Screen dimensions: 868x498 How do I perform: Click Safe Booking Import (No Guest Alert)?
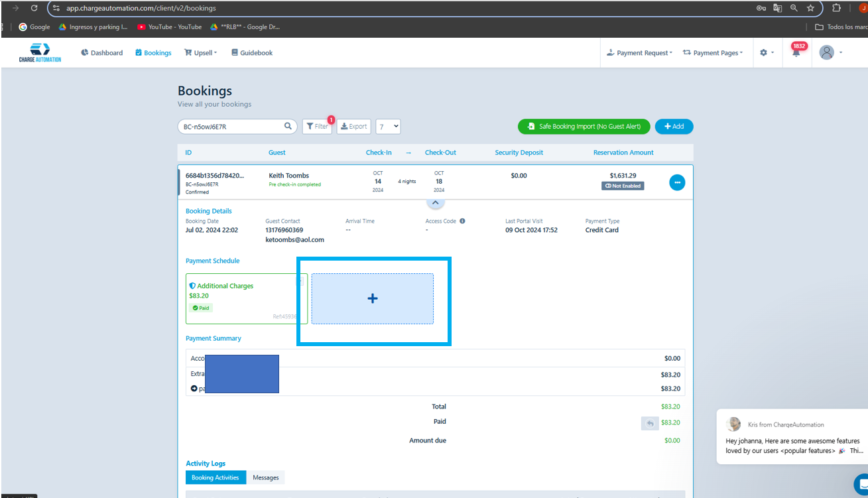coord(584,126)
